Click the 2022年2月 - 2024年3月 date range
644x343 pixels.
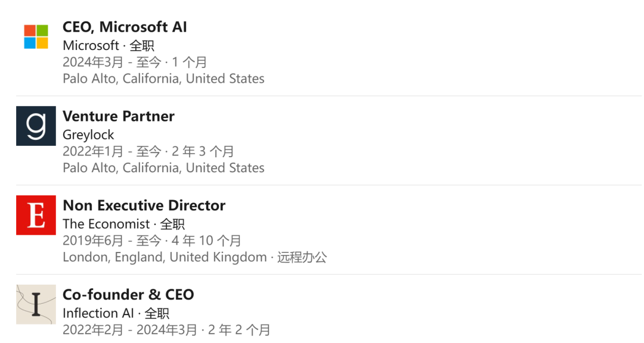pos(130,330)
